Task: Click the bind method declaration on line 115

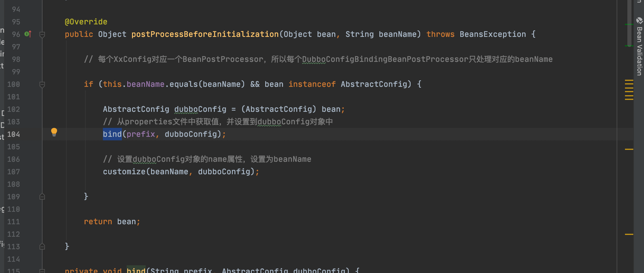Action: coord(136,270)
